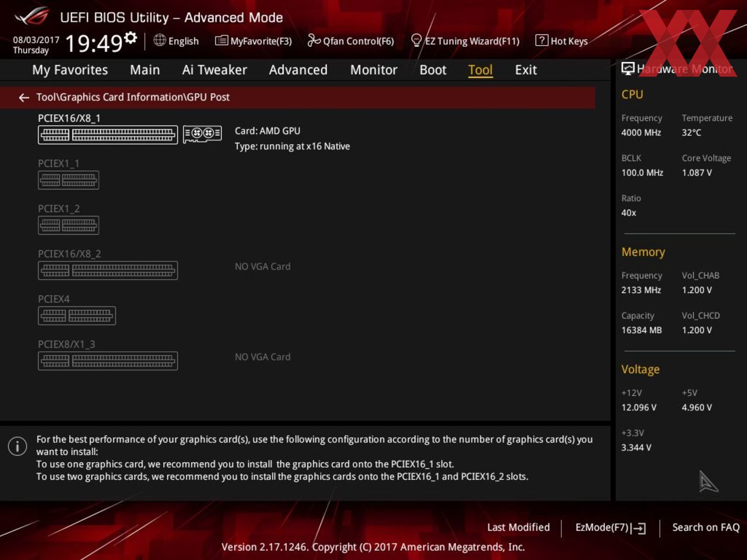
Task: Click the EZ Tuning lightbulb icon
Action: point(416,41)
